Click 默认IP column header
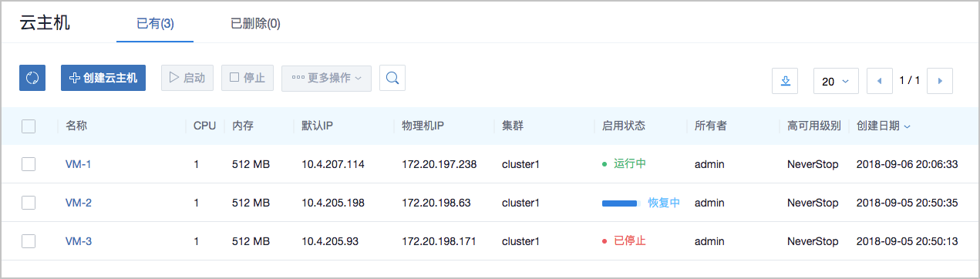This screenshot has width=980, height=279. point(317,126)
